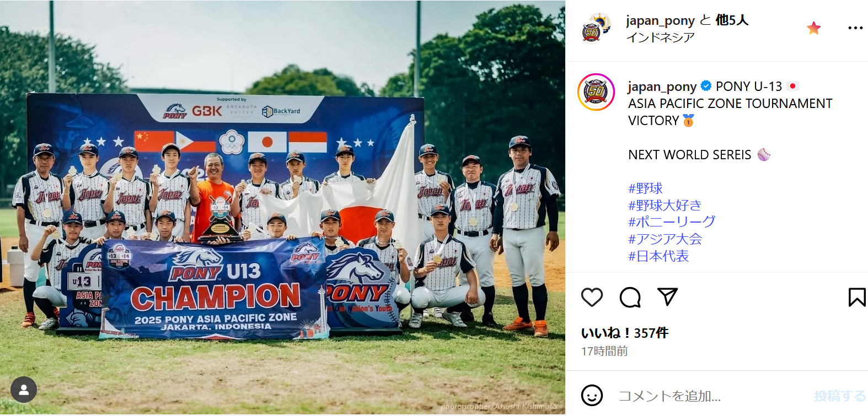Open the japan_pony story ring avatar
This screenshot has width=868, height=416.
coord(596,92)
